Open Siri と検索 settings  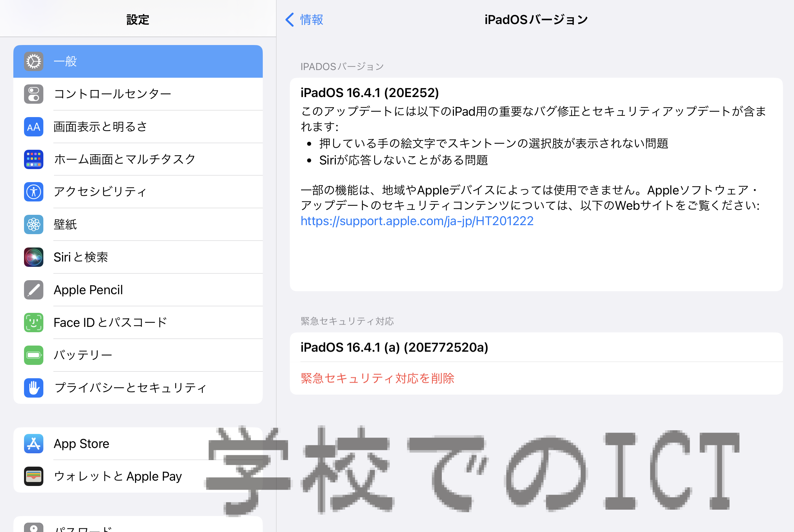tap(138, 257)
